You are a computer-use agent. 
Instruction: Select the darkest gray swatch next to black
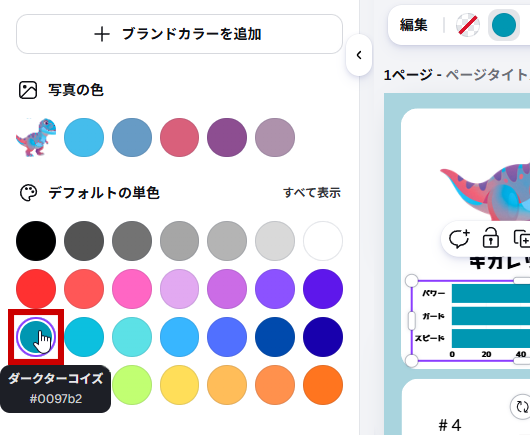click(x=84, y=241)
